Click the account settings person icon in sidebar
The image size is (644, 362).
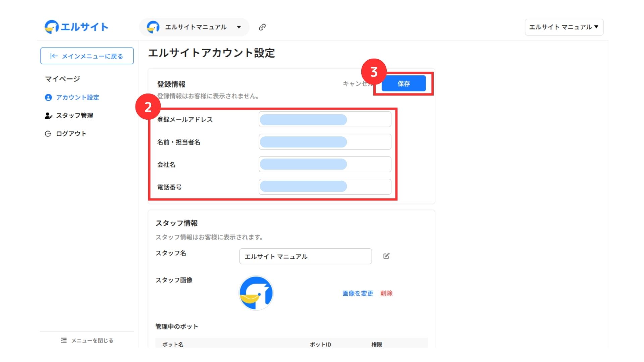point(48,98)
